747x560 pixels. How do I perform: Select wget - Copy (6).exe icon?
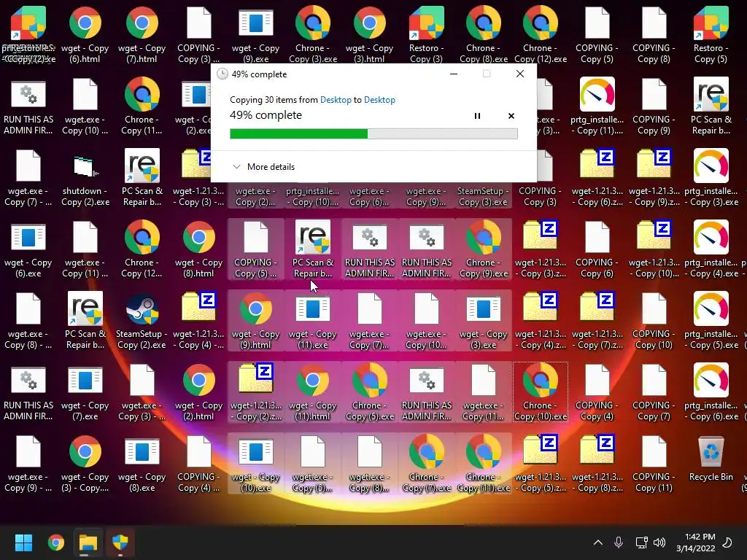coord(28,249)
